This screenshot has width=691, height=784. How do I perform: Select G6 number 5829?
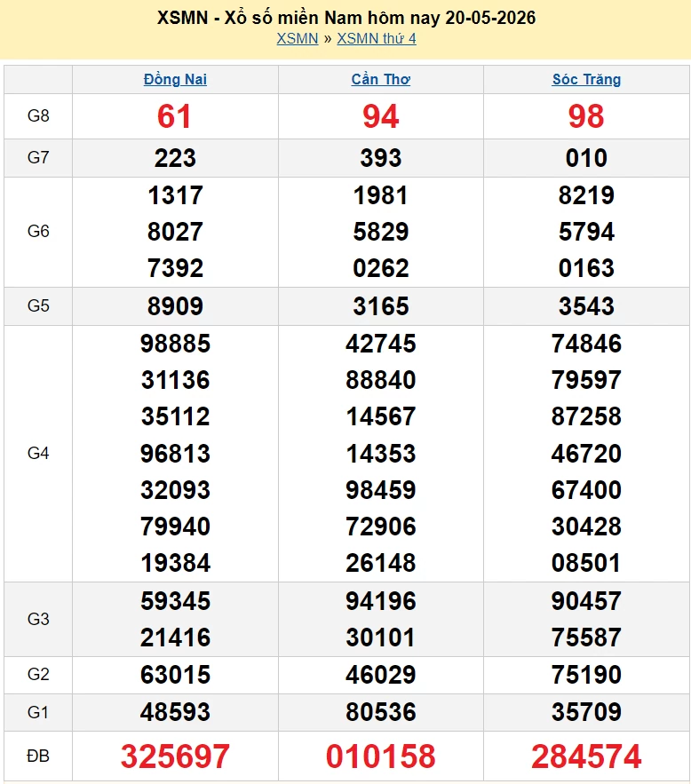[x=381, y=232]
